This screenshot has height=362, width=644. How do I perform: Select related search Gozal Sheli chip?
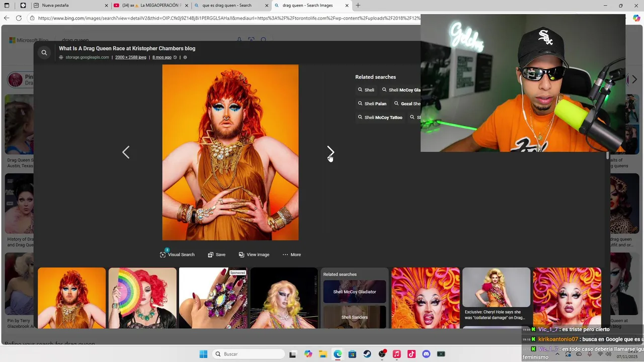pyautogui.click(x=407, y=104)
